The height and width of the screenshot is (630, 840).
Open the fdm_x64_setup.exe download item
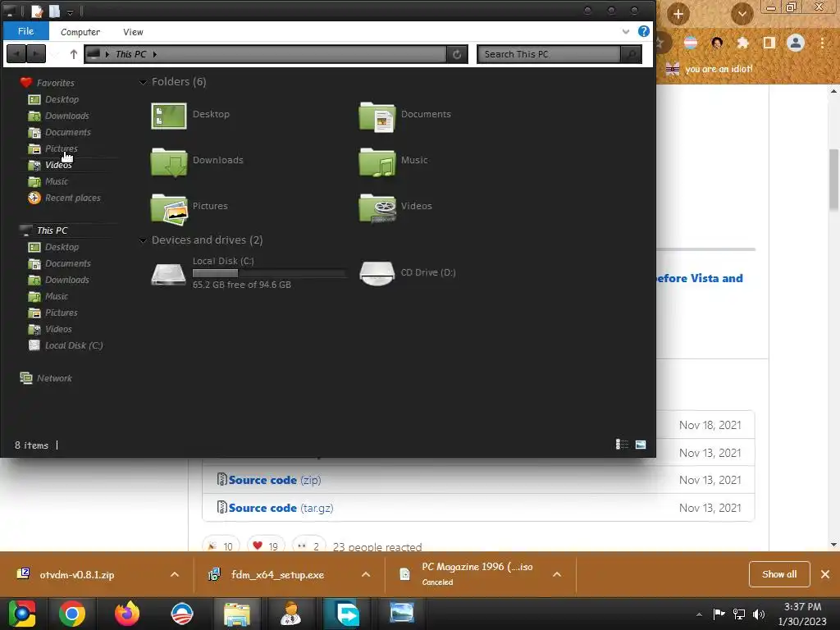277,575
